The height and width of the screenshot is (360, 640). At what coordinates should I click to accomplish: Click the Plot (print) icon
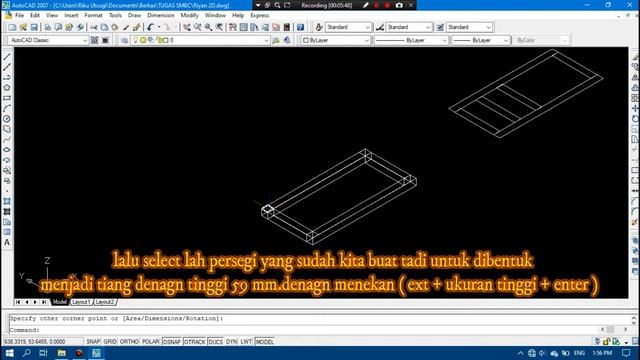[x=47, y=27]
